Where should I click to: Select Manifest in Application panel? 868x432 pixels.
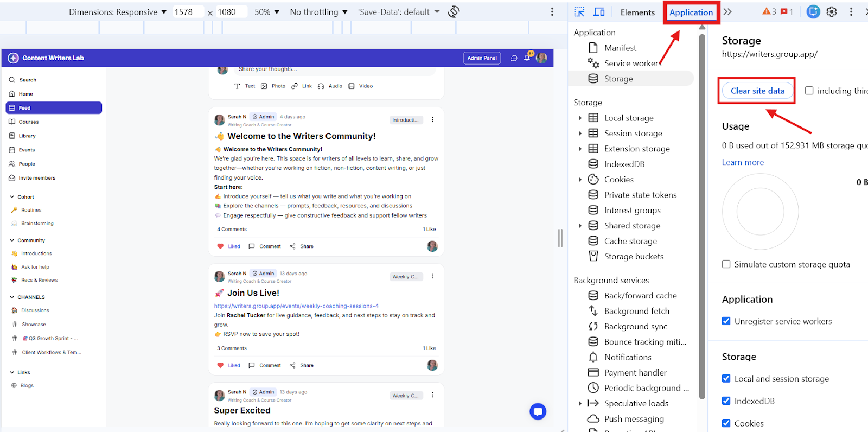point(620,48)
